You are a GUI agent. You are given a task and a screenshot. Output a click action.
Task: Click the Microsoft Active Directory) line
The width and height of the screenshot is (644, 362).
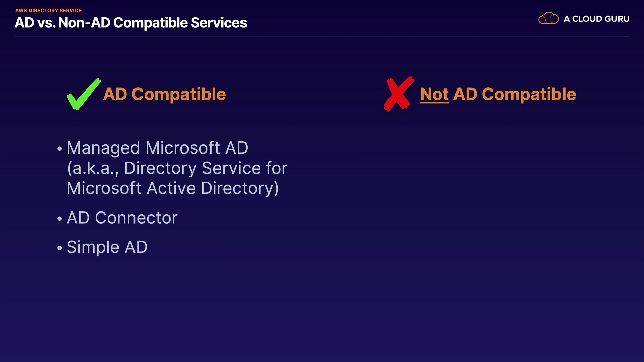[173, 188]
